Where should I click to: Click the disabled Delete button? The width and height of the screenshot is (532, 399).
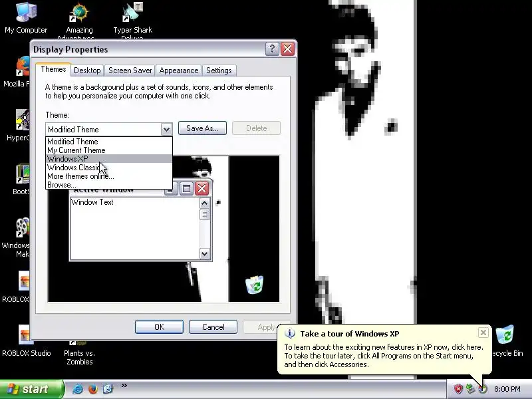pos(257,128)
